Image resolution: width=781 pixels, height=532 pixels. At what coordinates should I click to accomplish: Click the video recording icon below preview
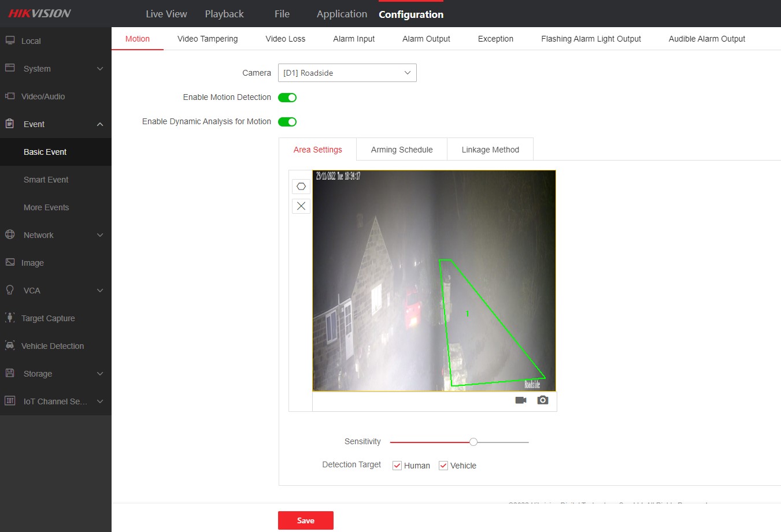click(x=520, y=400)
